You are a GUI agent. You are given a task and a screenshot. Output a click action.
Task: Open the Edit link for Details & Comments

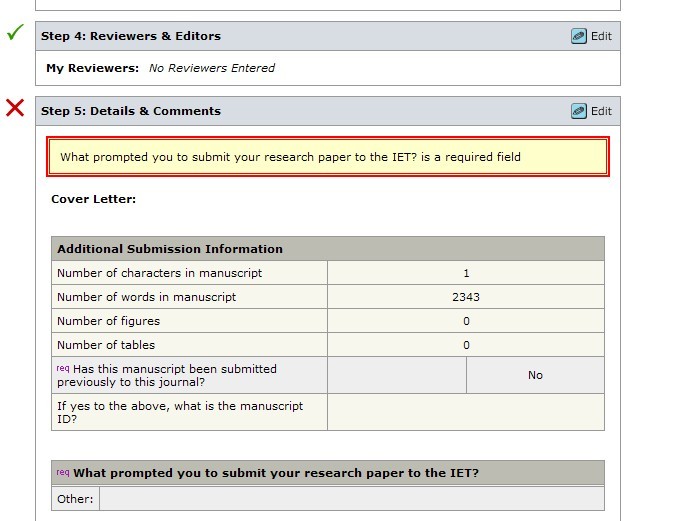coord(601,111)
